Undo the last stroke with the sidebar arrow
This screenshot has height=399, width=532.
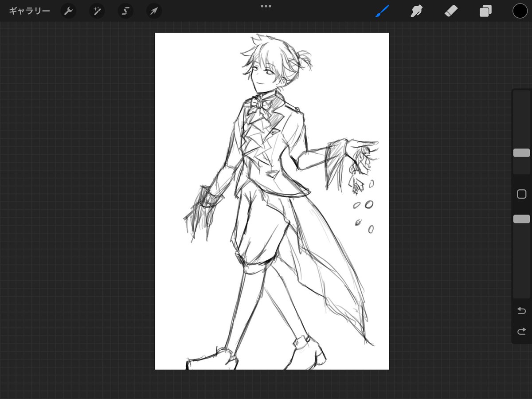pos(521,310)
